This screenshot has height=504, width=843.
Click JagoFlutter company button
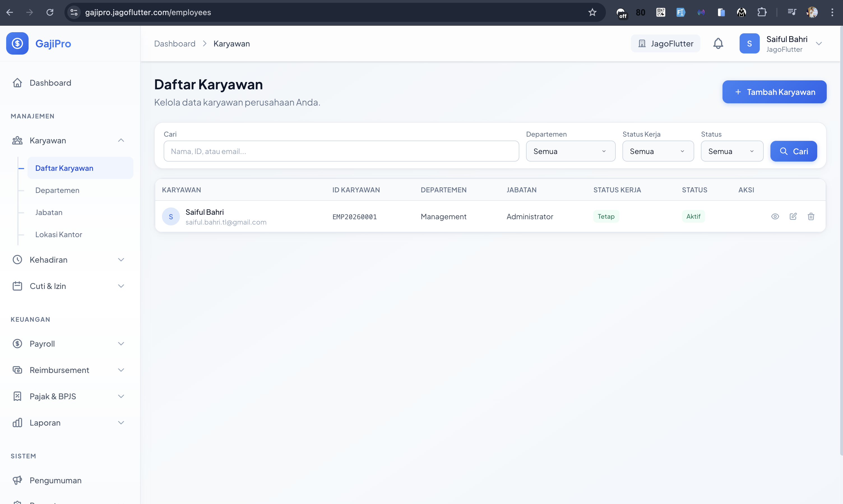click(665, 43)
